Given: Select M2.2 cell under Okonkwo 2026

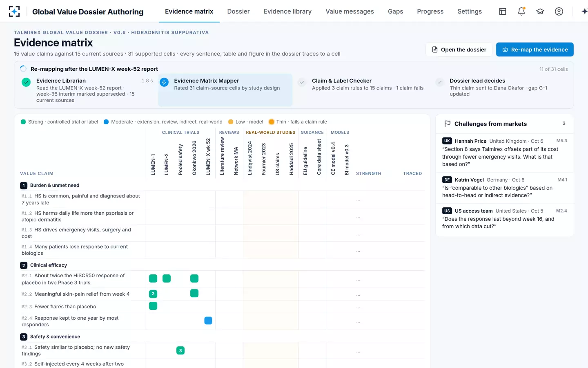Looking at the screenshot, I should coord(194,293).
